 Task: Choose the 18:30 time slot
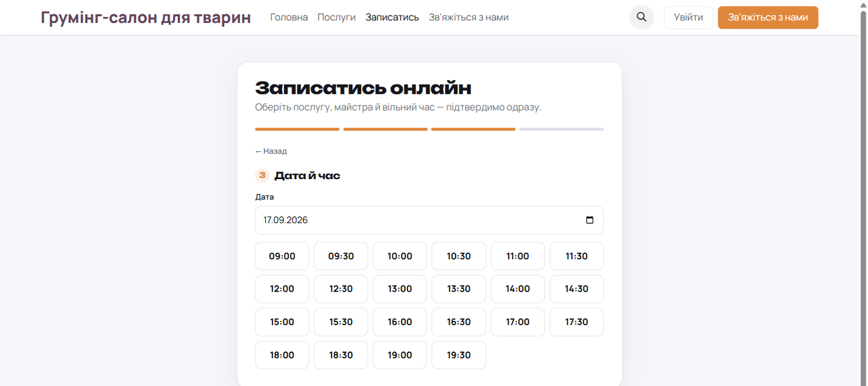[x=341, y=355]
